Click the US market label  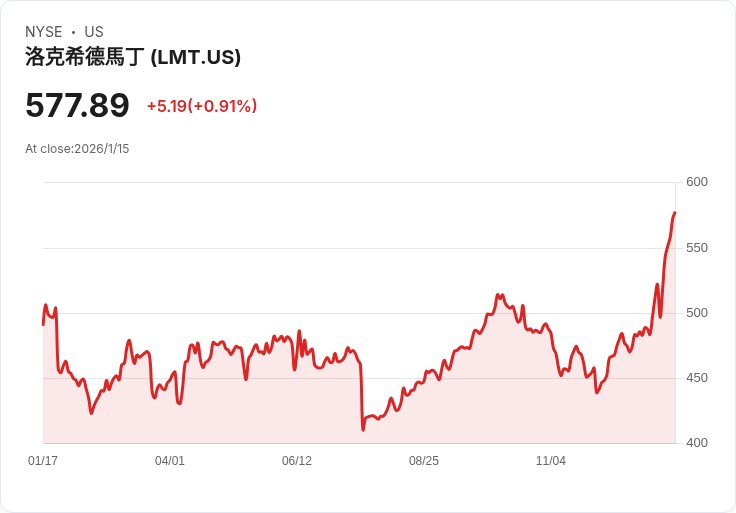tap(94, 32)
